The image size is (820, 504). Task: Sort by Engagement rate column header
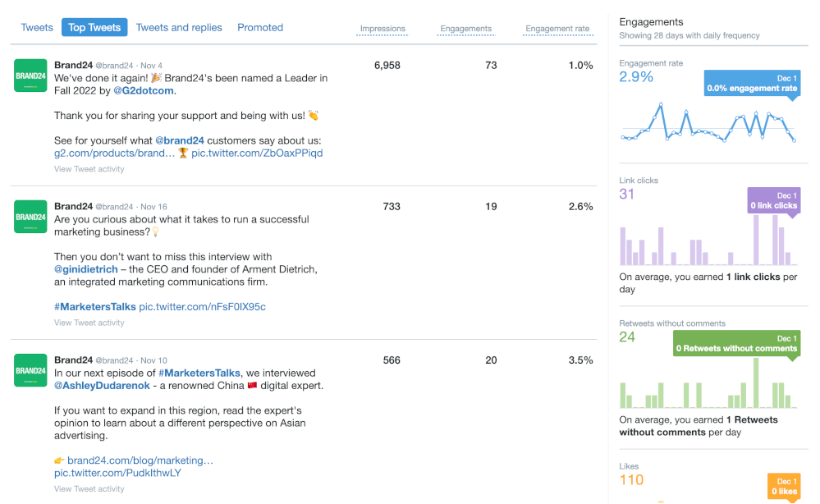pos(557,29)
